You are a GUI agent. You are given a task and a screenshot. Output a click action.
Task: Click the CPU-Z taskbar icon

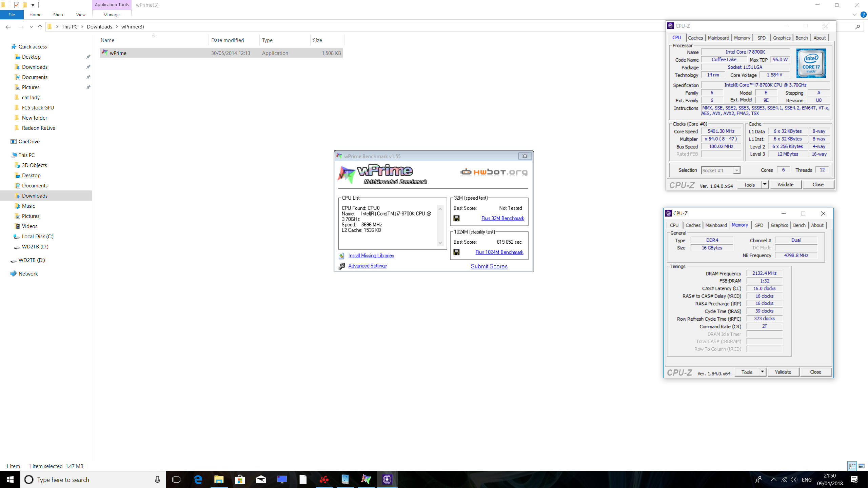tap(387, 480)
